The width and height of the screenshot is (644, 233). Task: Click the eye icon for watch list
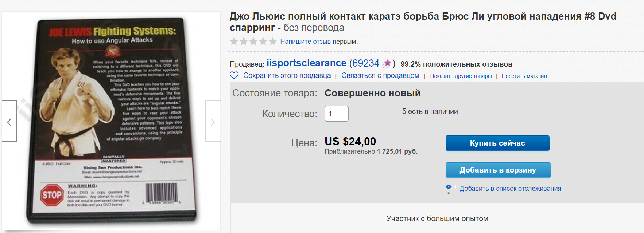(449, 188)
